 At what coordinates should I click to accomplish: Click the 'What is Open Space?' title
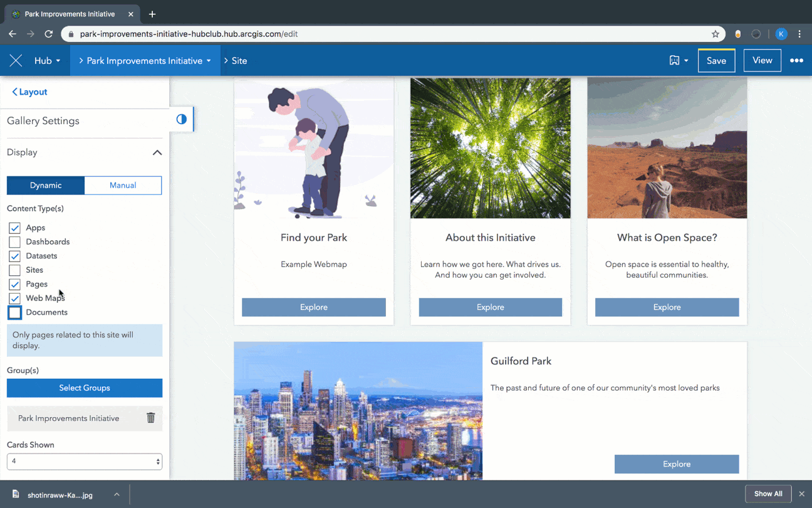(667, 238)
